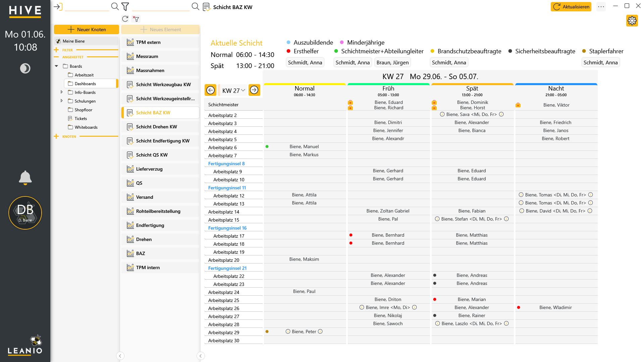Click the reload icon above element list

coord(125,19)
